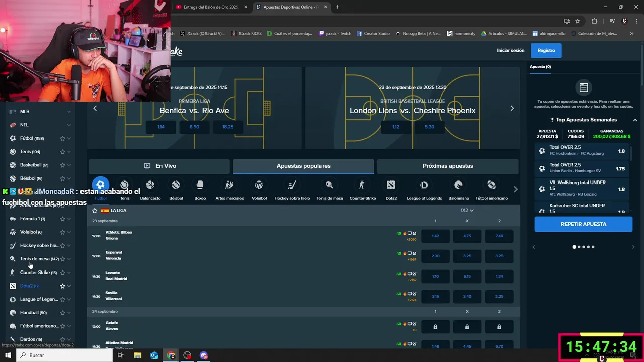
Task: Favorite Tenis with its sidebar star
Action: coord(62,152)
